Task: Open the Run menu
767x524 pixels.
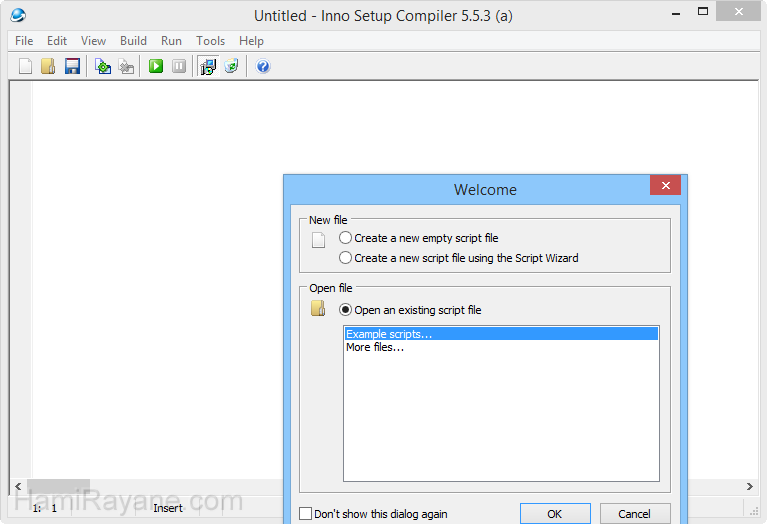Action: (171, 41)
